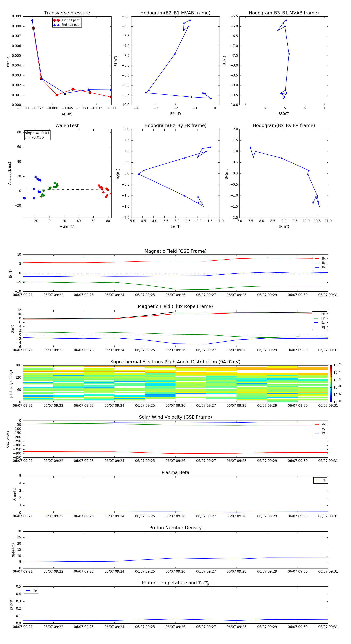The height and width of the screenshot is (644, 351).
Task: Click the 'Vsw(km/s)' axis label
Action: 8,439
